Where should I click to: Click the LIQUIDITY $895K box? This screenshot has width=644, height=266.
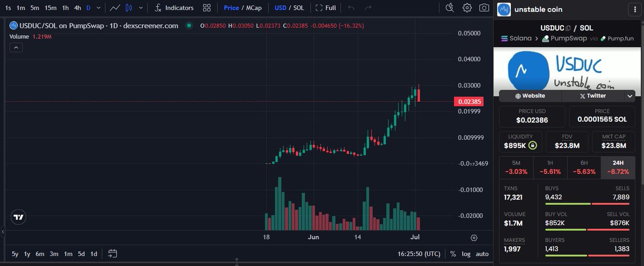pyautogui.click(x=520, y=141)
